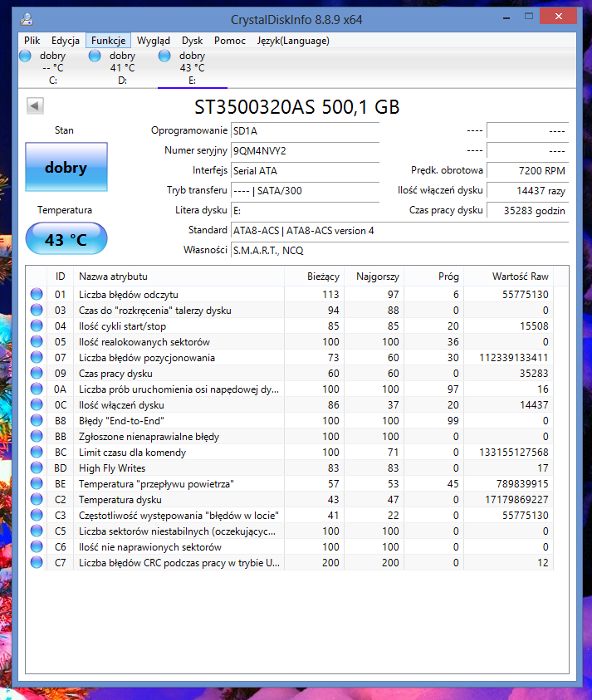Click the Interfejs field Serial ATA
This screenshot has width=592, height=700.
click(x=305, y=170)
